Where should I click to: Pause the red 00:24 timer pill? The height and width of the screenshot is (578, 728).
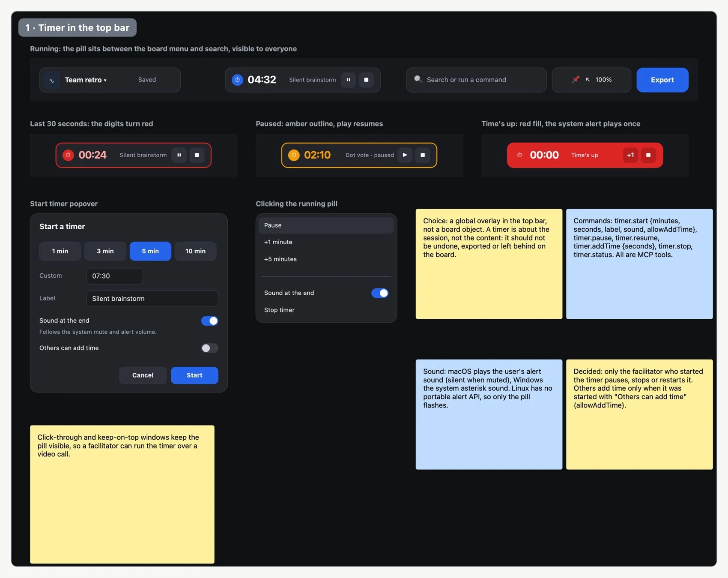pos(179,155)
